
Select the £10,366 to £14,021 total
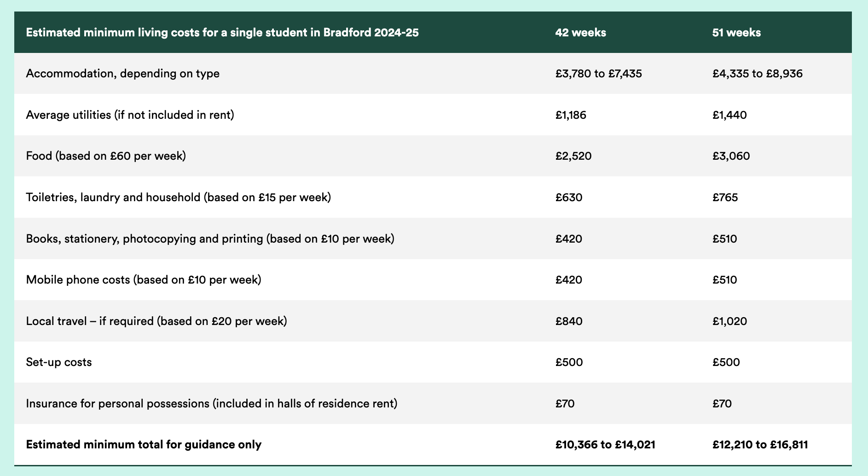(605, 445)
